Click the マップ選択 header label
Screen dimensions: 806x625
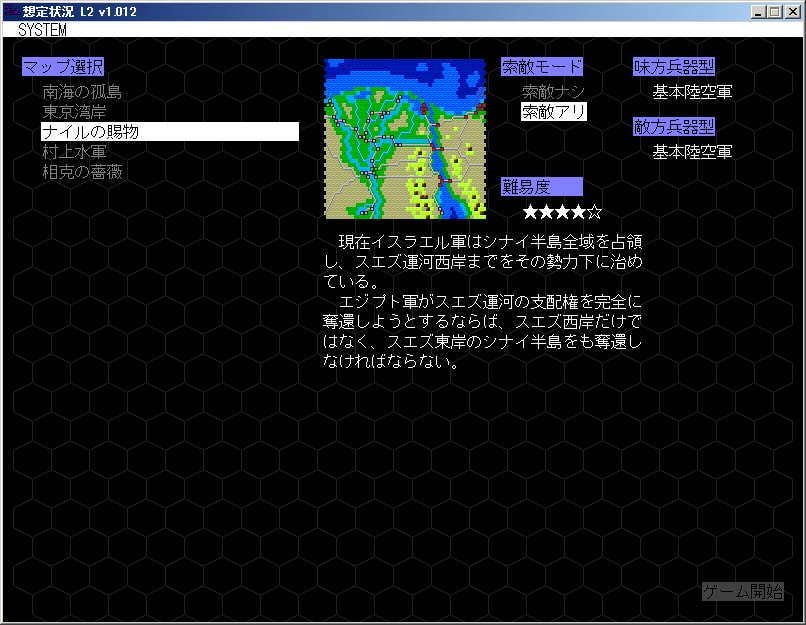point(63,67)
